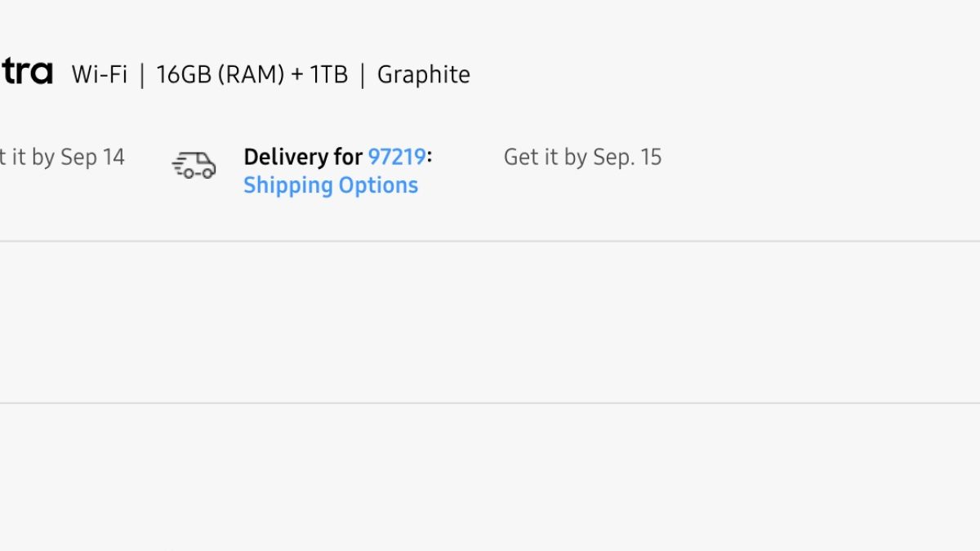Click the delivery truck icon
Image resolution: width=980 pixels, height=551 pixels.
[x=194, y=166]
